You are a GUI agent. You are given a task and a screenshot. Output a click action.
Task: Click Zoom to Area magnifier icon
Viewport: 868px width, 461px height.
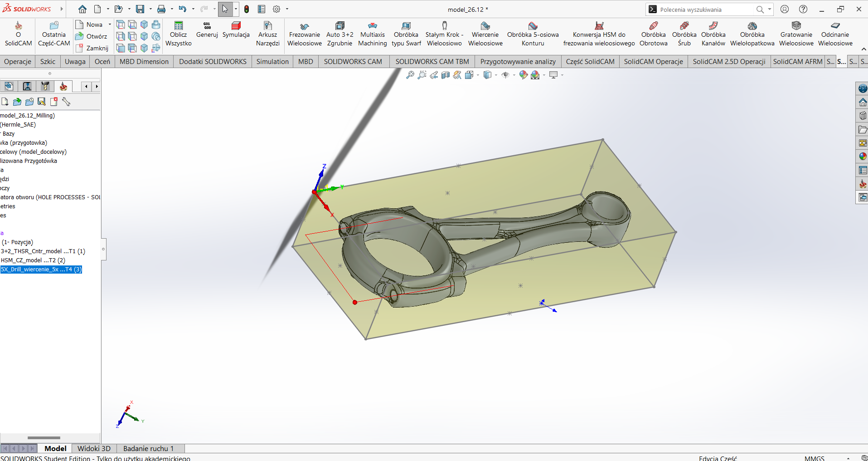[x=422, y=75]
